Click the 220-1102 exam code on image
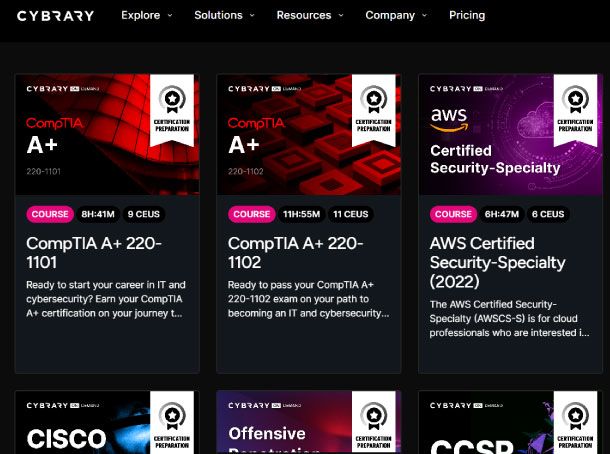Viewport: 610px width, 454px height. 245,172
